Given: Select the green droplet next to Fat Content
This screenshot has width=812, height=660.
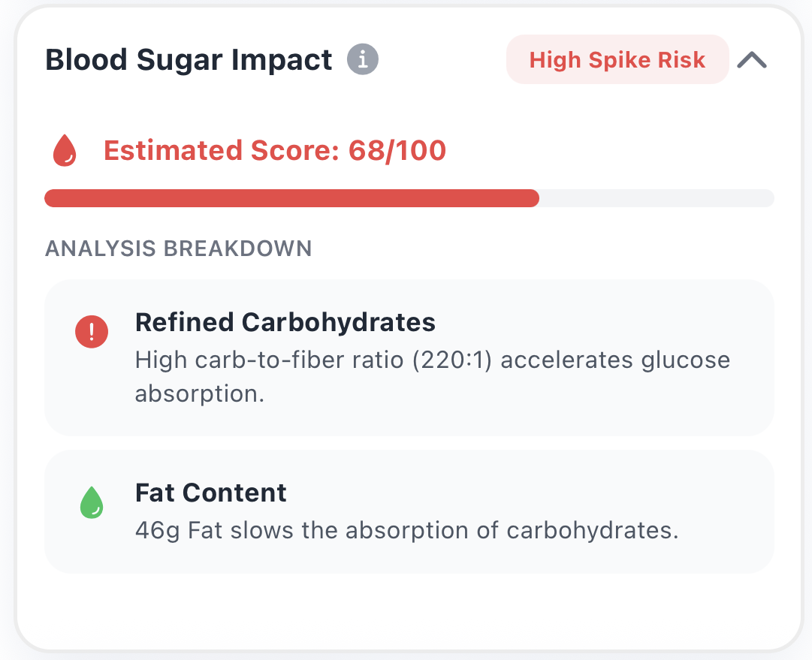Looking at the screenshot, I should [92, 502].
